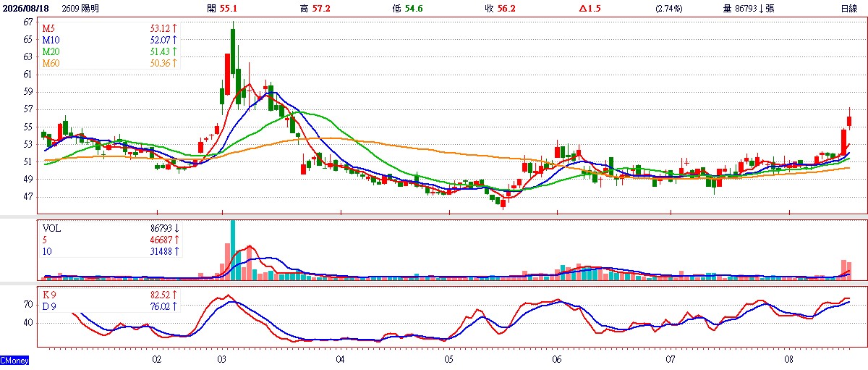Click the 02 month marker on the axis

pos(156,358)
